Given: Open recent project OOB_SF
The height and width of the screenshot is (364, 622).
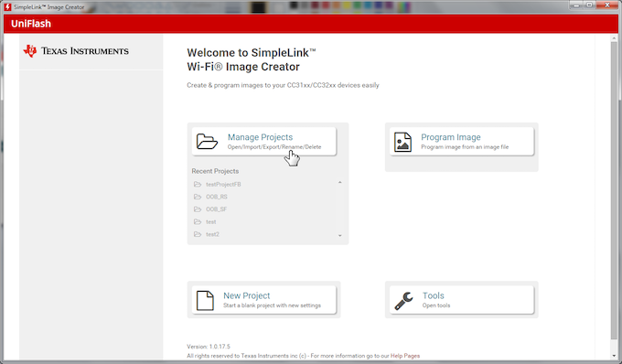Looking at the screenshot, I should (x=216, y=209).
